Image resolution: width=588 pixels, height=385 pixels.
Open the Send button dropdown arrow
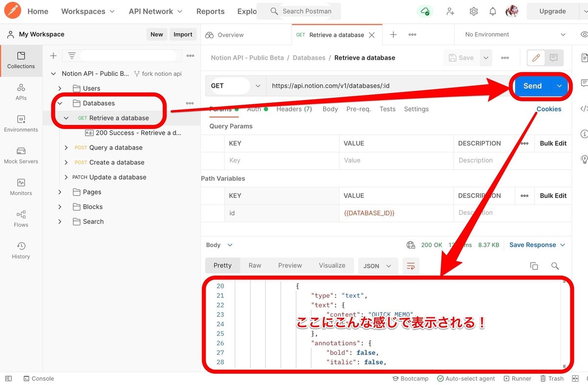pos(559,86)
